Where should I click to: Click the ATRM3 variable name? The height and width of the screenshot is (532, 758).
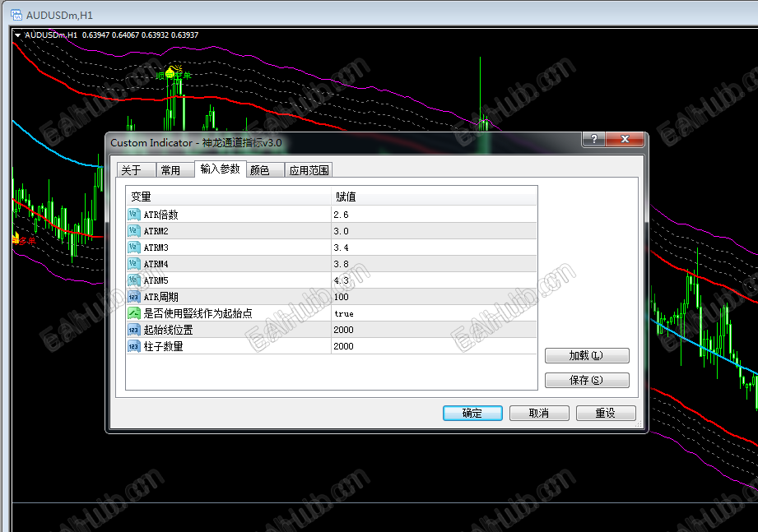[x=156, y=247]
